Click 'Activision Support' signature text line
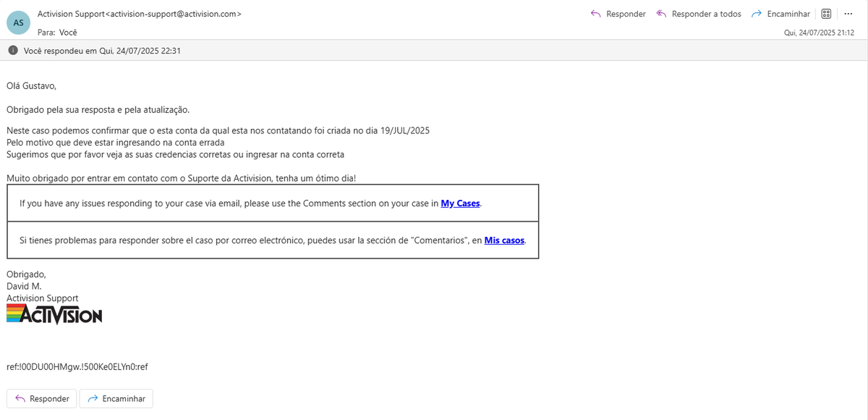Viewport: 868px width, 420px height. 42,298
